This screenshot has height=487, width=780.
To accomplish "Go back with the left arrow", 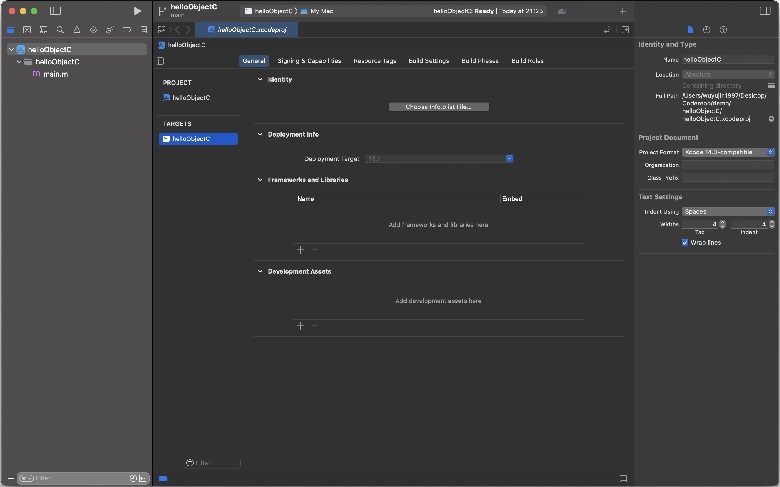I will click(x=177, y=30).
